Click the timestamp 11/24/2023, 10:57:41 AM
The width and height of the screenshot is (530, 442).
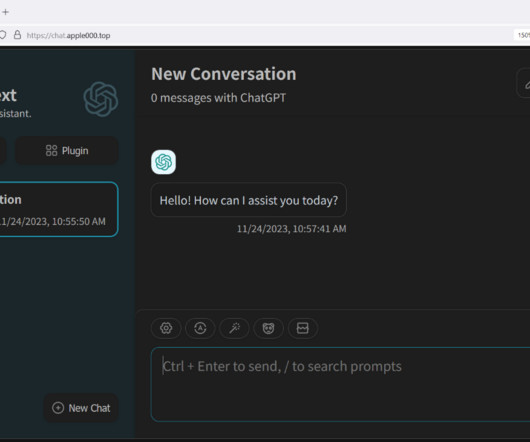pyautogui.click(x=291, y=229)
